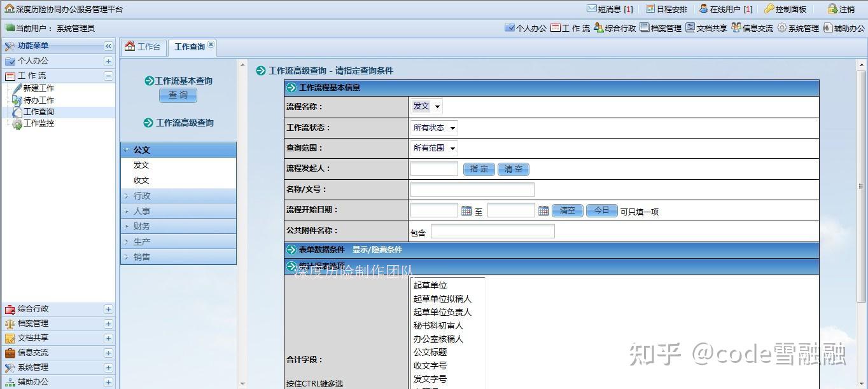Switch to the 工作台 tab
868x389 pixels.
[143, 47]
